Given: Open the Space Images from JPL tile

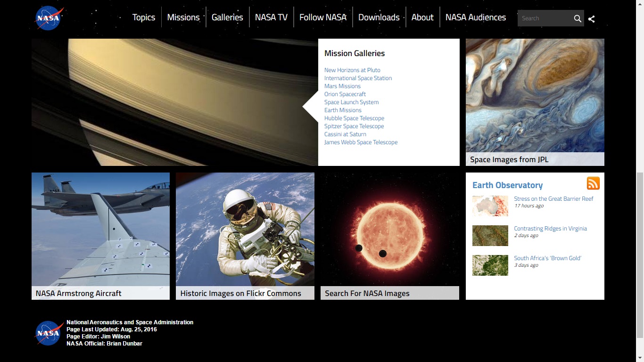Looking at the screenshot, I should [535, 102].
